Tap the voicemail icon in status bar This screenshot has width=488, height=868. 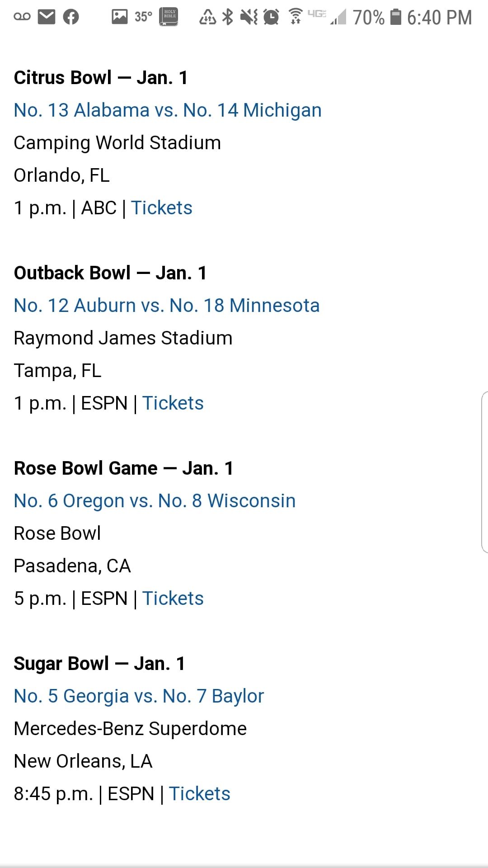point(22,17)
